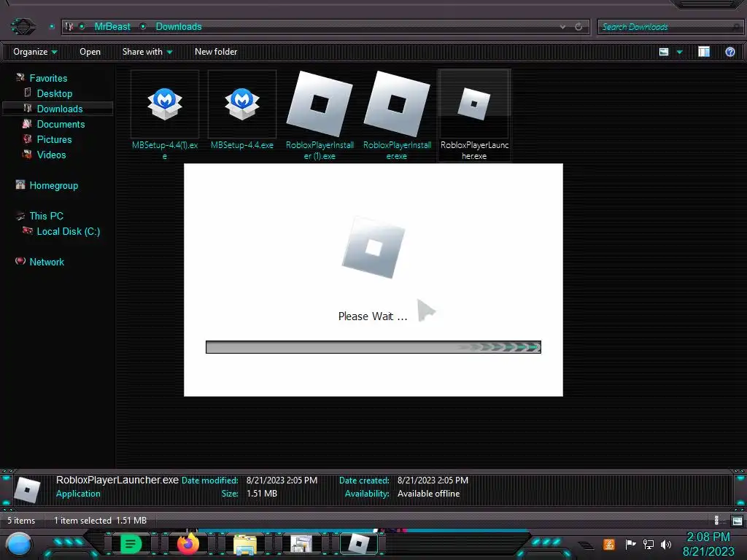
Task: Open Spotify from the taskbar
Action: coord(131,544)
